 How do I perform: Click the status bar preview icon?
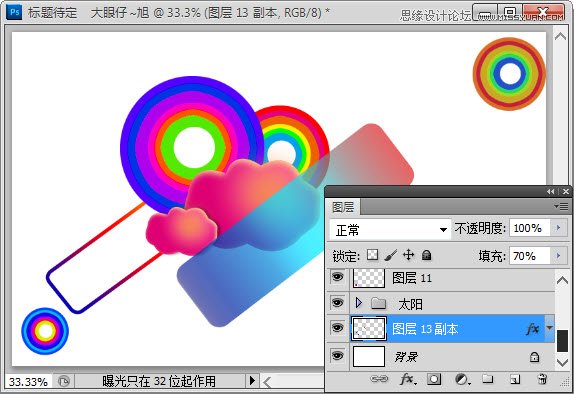[63, 382]
